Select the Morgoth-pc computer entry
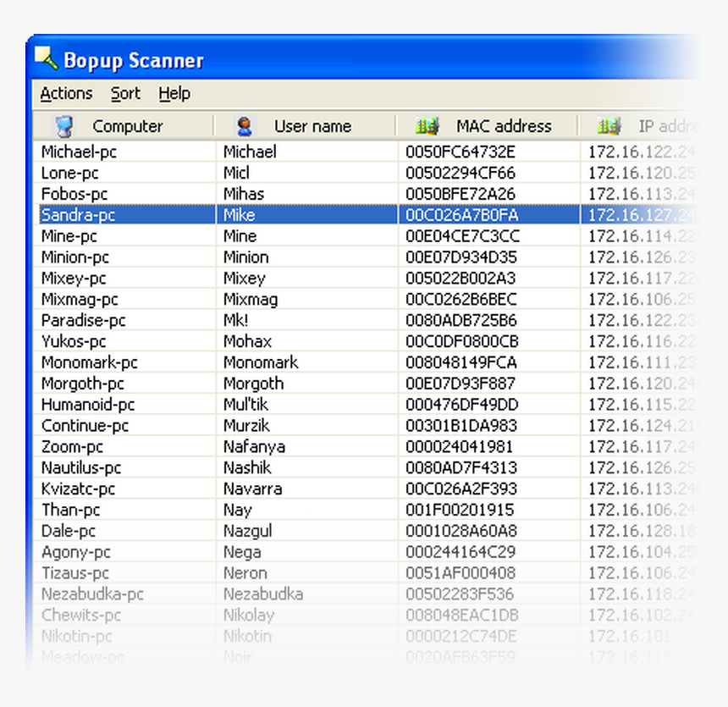 tap(83, 384)
